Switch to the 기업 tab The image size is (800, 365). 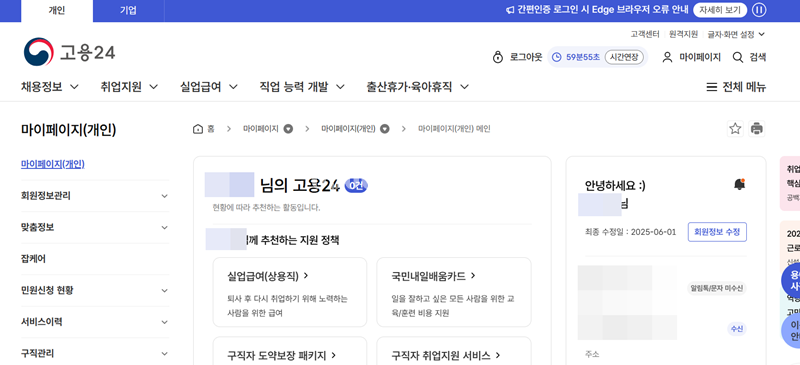point(129,11)
